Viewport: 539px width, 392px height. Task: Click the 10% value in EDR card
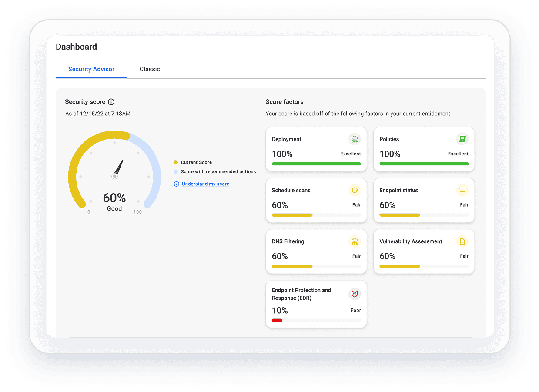pyautogui.click(x=280, y=310)
